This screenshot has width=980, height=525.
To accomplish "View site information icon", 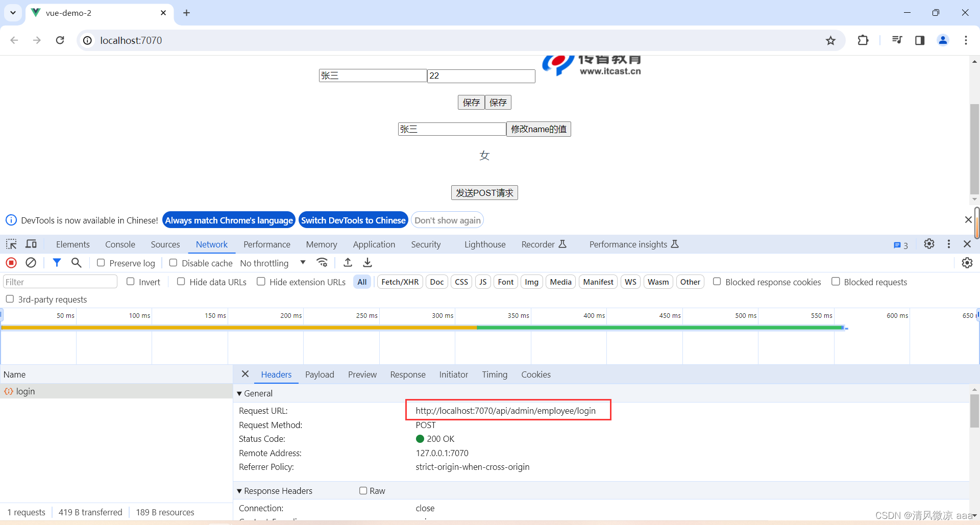I will [x=88, y=40].
